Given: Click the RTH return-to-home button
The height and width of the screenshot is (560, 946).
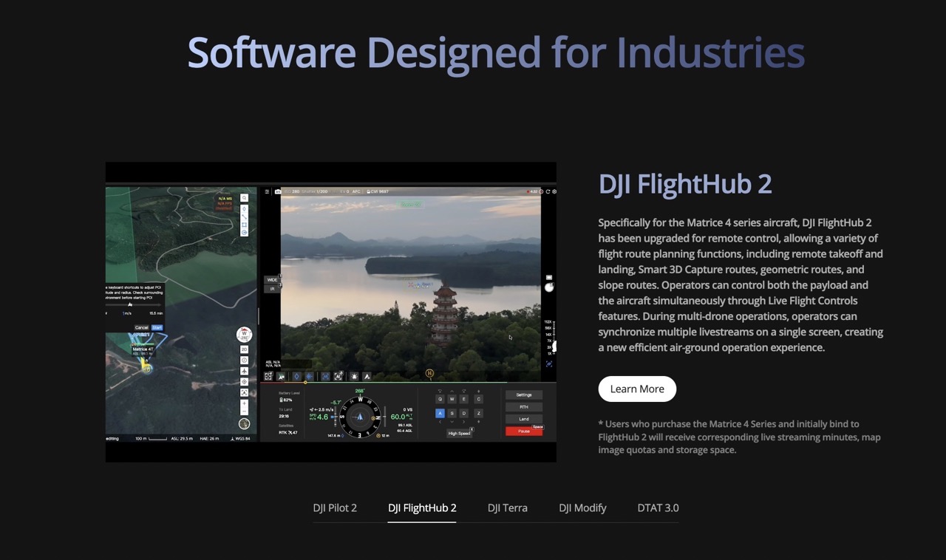Looking at the screenshot, I should pyautogui.click(x=524, y=407).
